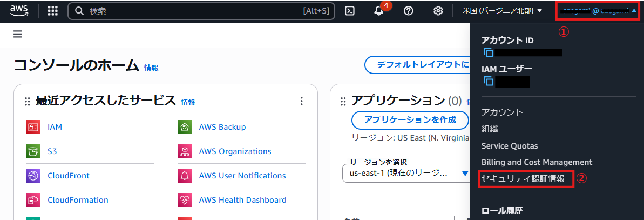Launch the CloudShell terminal icon
Viewport: 644px width, 220px height.
[x=349, y=11]
